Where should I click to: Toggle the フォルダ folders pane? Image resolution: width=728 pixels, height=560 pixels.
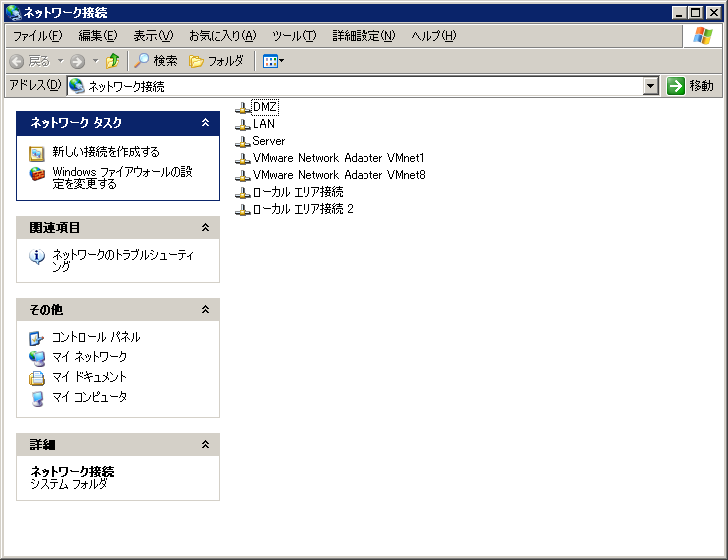point(216,61)
